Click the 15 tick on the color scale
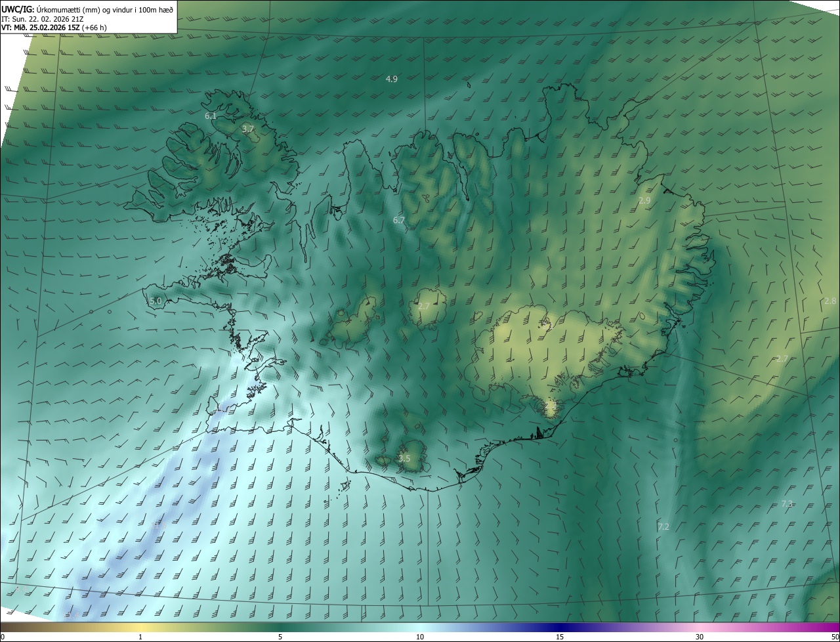840x642 pixels. point(560,637)
